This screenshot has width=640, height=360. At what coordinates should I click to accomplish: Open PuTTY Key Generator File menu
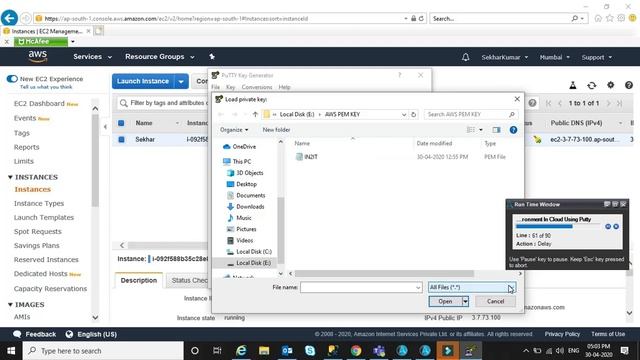[x=216, y=87]
